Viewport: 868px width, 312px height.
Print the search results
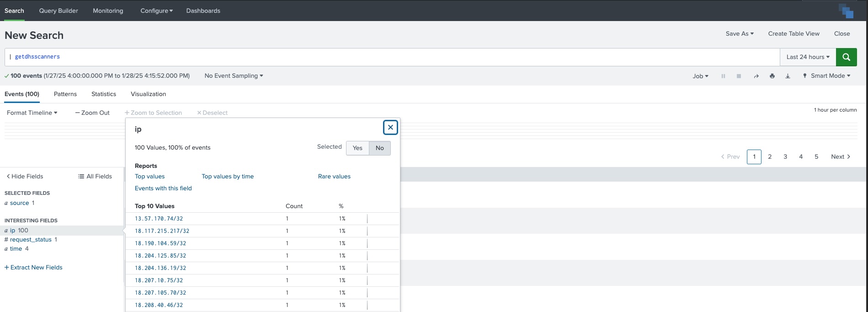tap(772, 76)
